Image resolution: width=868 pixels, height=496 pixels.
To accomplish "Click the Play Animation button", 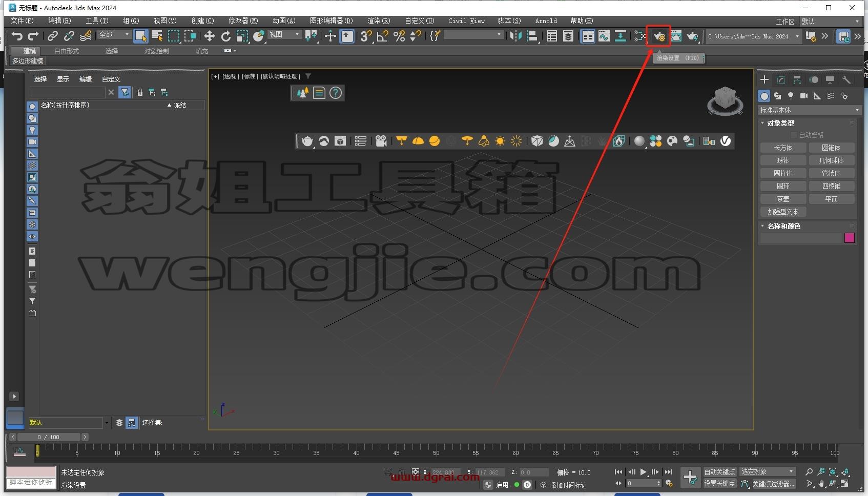I will click(x=643, y=472).
